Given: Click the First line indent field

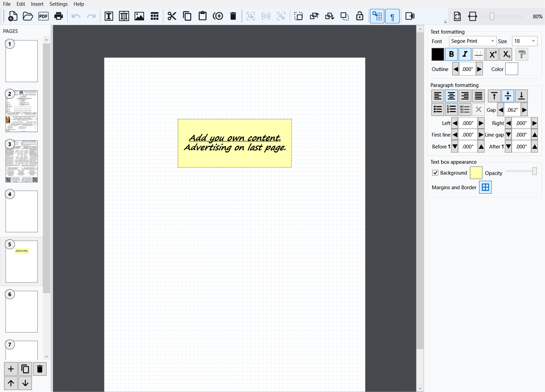Looking at the screenshot, I should tap(468, 135).
